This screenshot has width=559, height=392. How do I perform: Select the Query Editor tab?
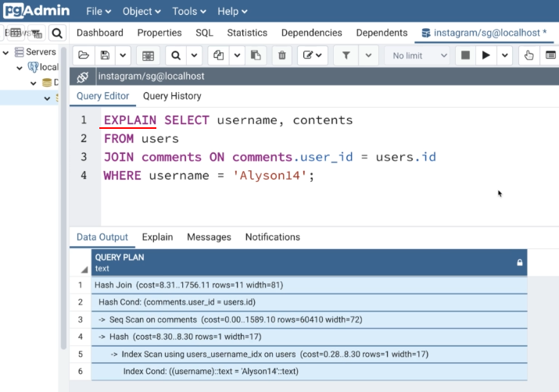[x=102, y=96]
